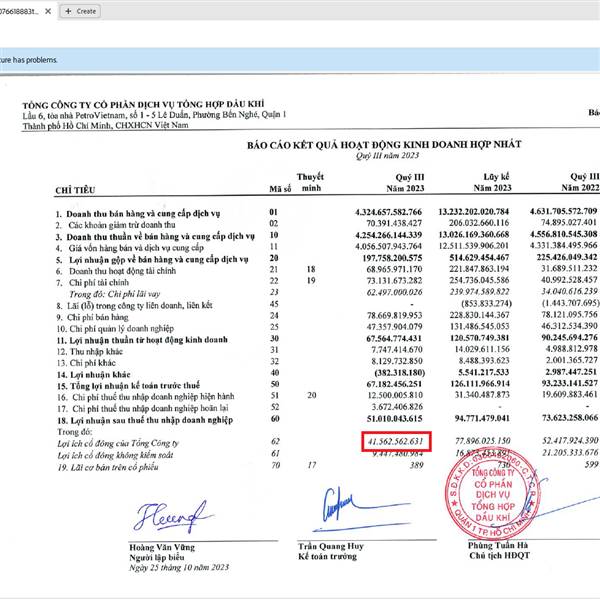This screenshot has width=600, height=600.
Task: Select value 3.672.406.826
Action: click(397, 407)
